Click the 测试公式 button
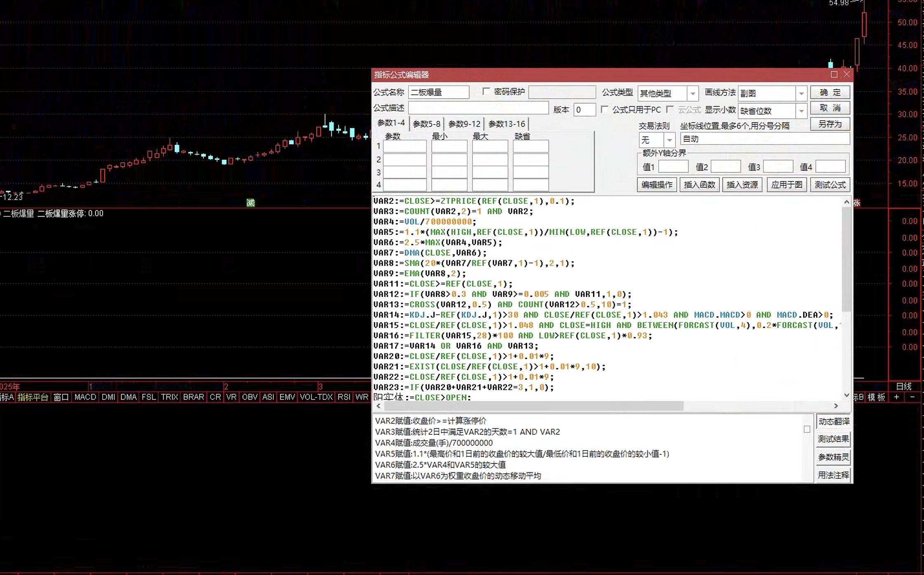Image resolution: width=924 pixels, height=575 pixels. click(x=830, y=185)
